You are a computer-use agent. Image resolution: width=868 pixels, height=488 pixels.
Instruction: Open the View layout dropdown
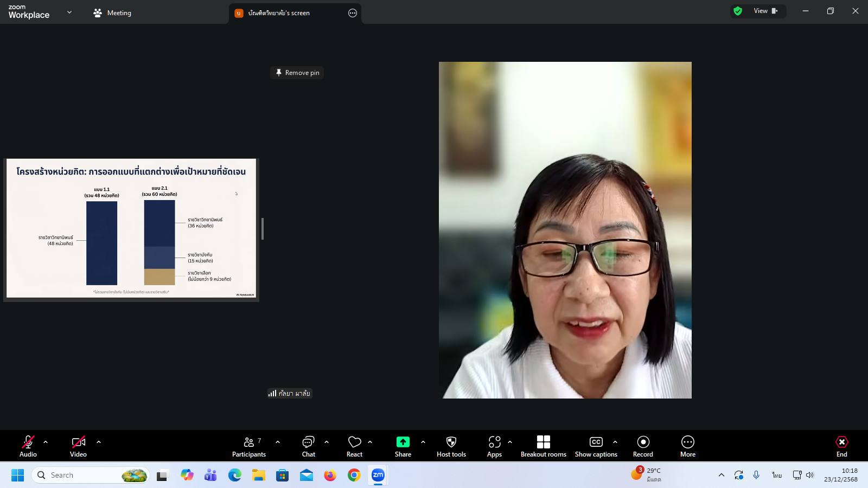(765, 11)
